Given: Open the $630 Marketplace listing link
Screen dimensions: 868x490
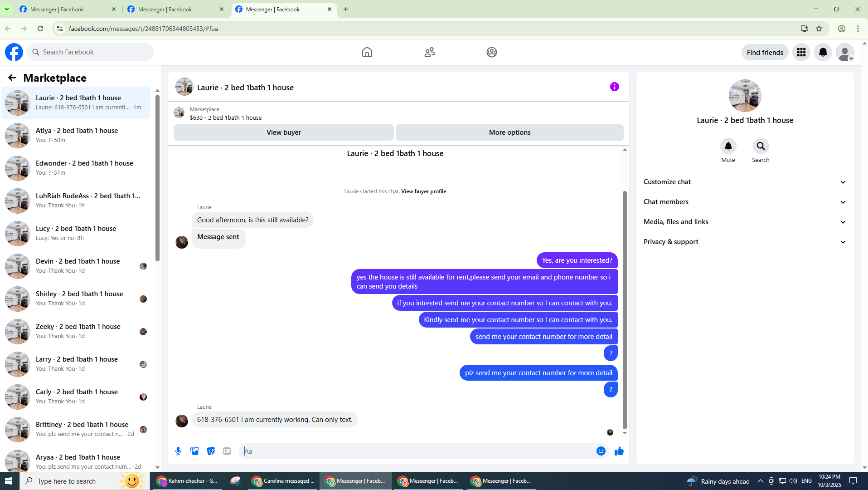Looking at the screenshot, I should tap(226, 118).
